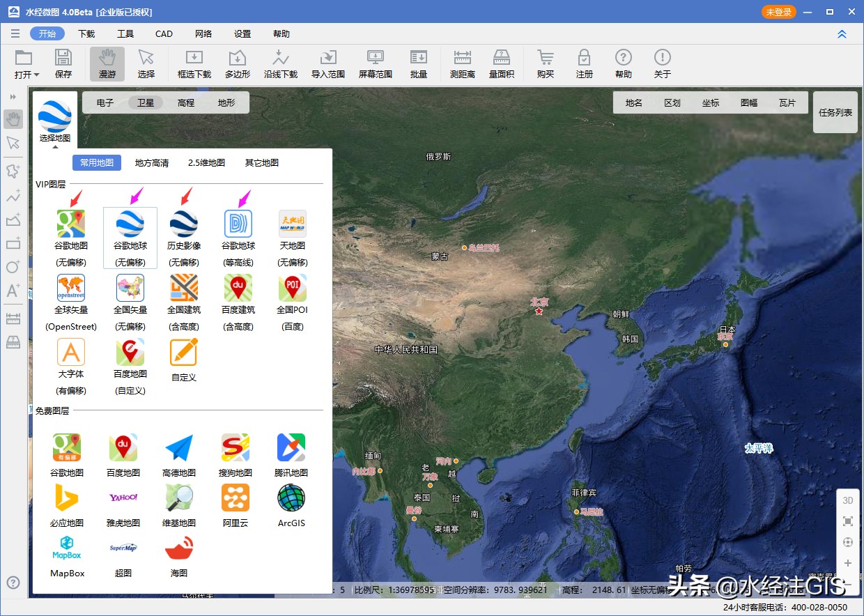Click 导入范围 import range
Image resolution: width=864 pixels, height=616 pixels.
coord(328,64)
